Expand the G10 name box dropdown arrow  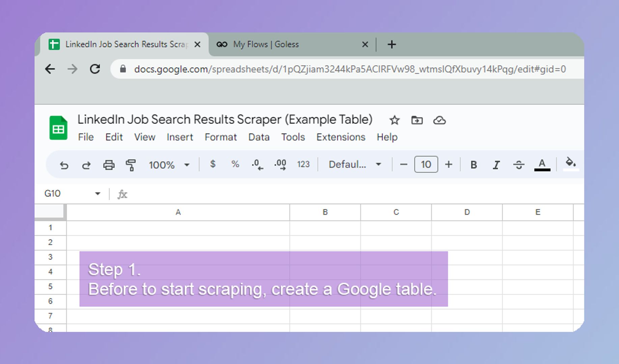[97, 193]
